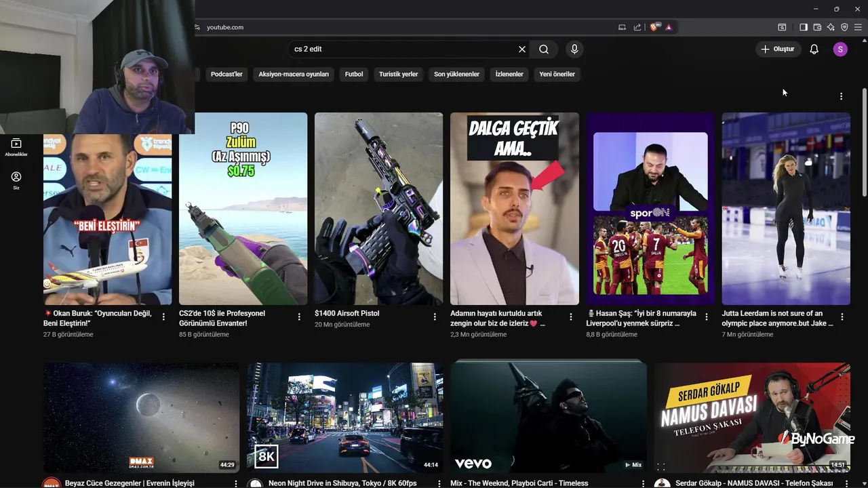Click the magnifier search button
The width and height of the screenshot is (868, 488).
pyautogui.click(x=544, y=49)
